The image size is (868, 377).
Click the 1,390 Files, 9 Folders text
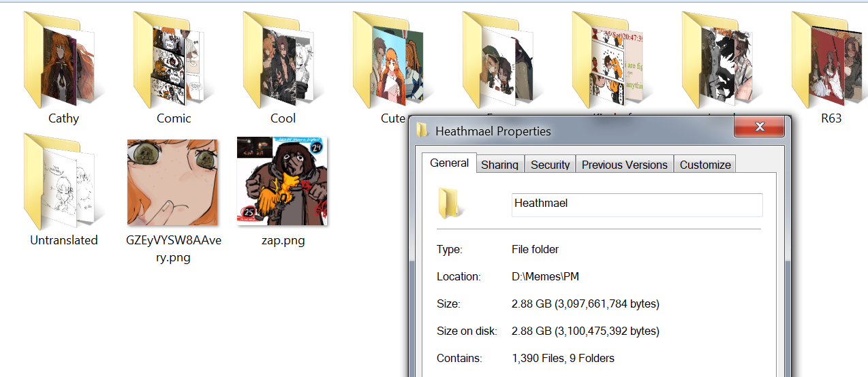point(563,359)
